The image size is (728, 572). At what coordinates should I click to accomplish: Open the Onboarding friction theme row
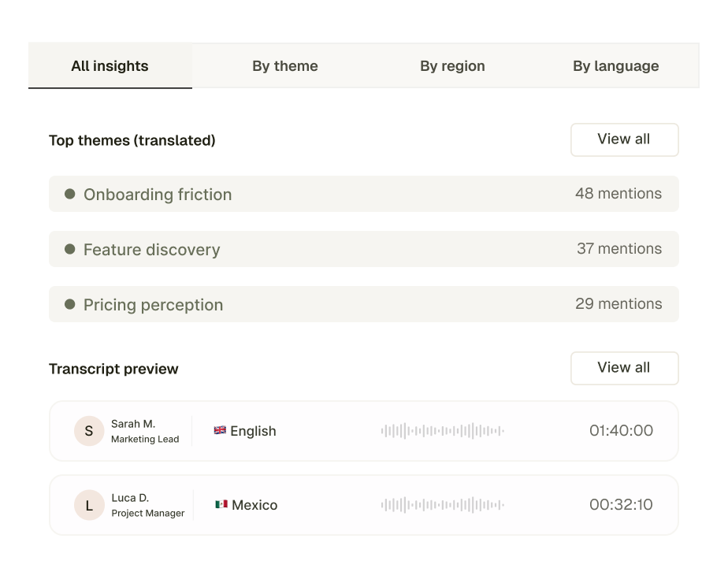pos(364,194)
